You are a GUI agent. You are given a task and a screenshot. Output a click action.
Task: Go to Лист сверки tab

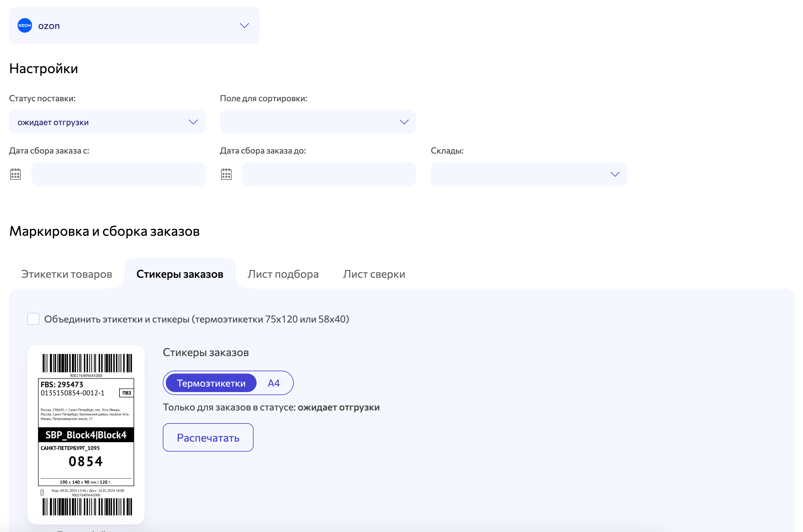(x=374, y=274)
